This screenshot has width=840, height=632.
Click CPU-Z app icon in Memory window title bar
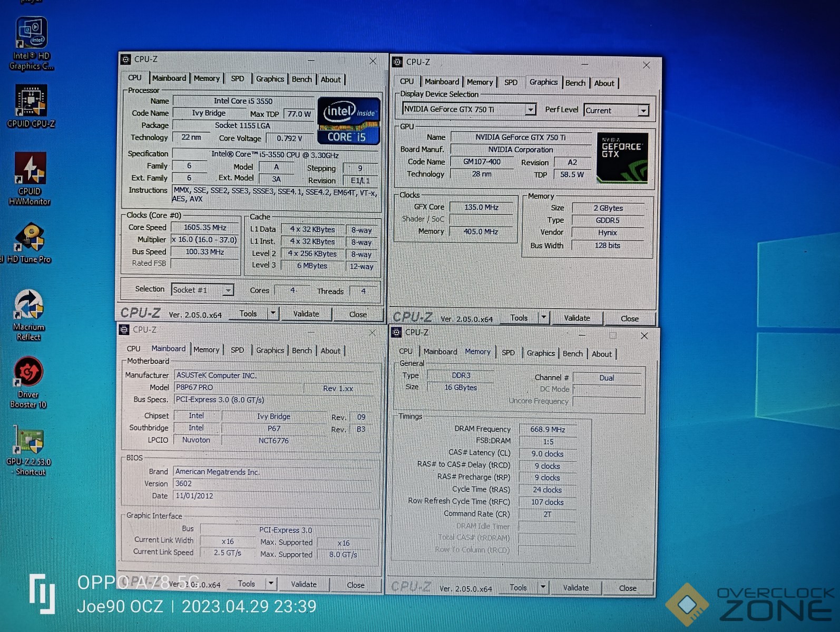(397, 332)
